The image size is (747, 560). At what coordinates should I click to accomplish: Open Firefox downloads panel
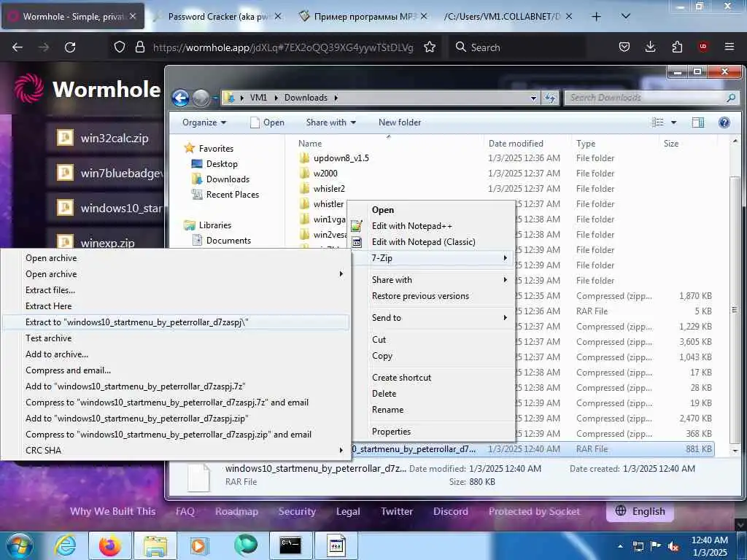coord(650,47)
